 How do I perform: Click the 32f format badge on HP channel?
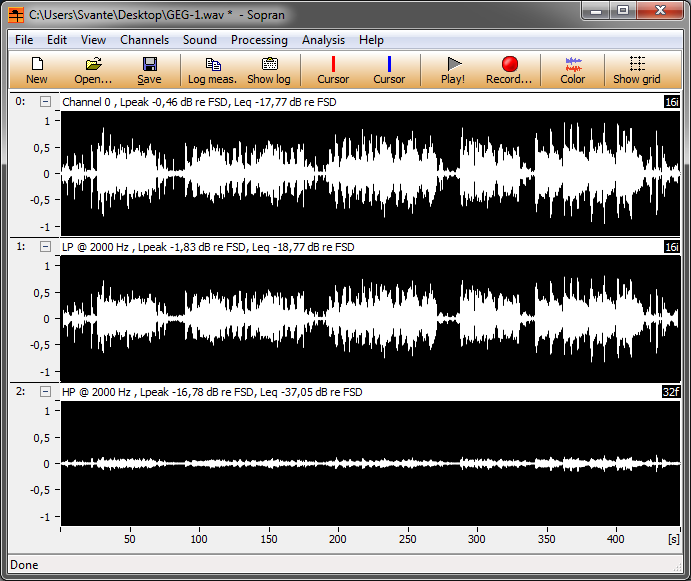tap(671, 392)
